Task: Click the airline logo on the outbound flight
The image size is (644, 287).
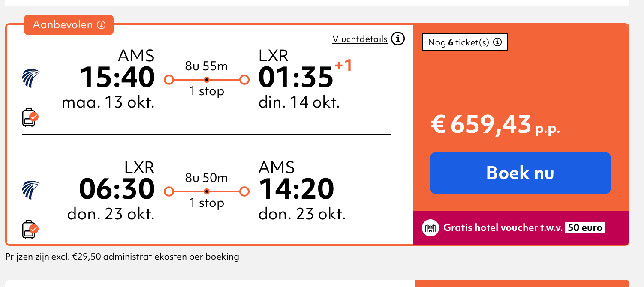Action: [31, 78]
